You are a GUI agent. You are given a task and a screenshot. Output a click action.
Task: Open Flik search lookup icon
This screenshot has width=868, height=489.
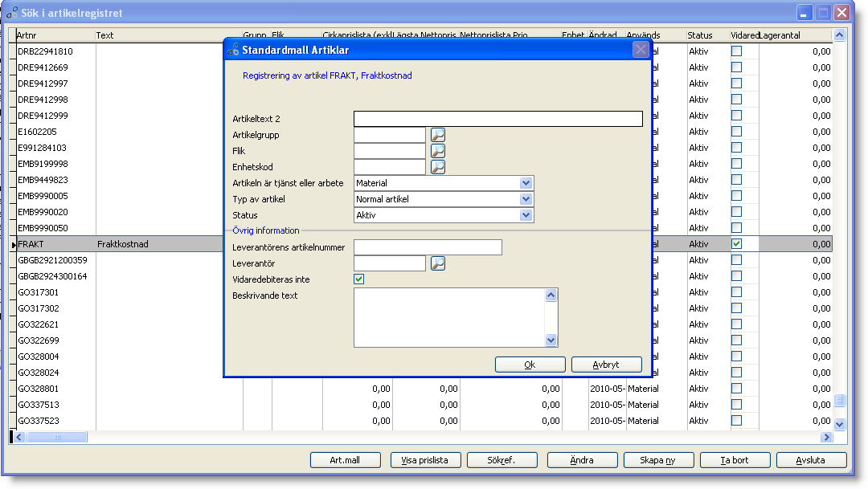pyautogui.click(x=438, y=150)
